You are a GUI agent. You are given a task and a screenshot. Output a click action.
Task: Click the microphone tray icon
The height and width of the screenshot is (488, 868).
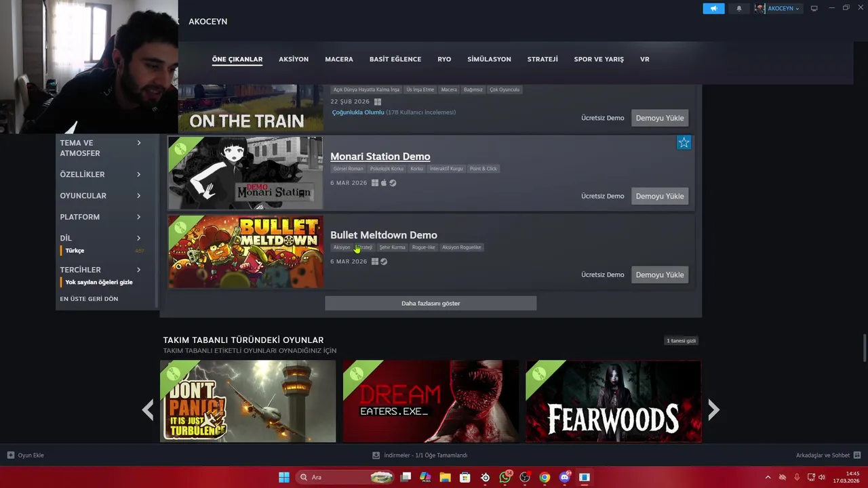coord(797,477)
